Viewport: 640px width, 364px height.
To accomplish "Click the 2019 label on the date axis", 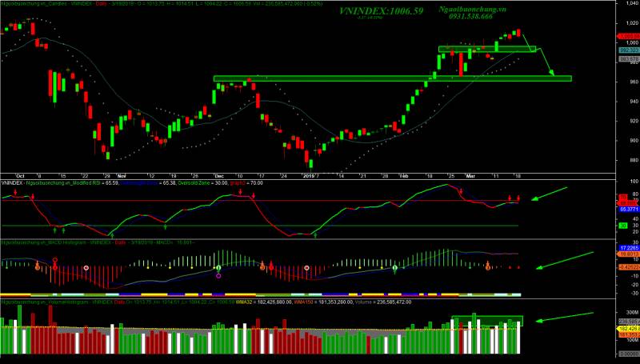I will click(x=309, y=174).
